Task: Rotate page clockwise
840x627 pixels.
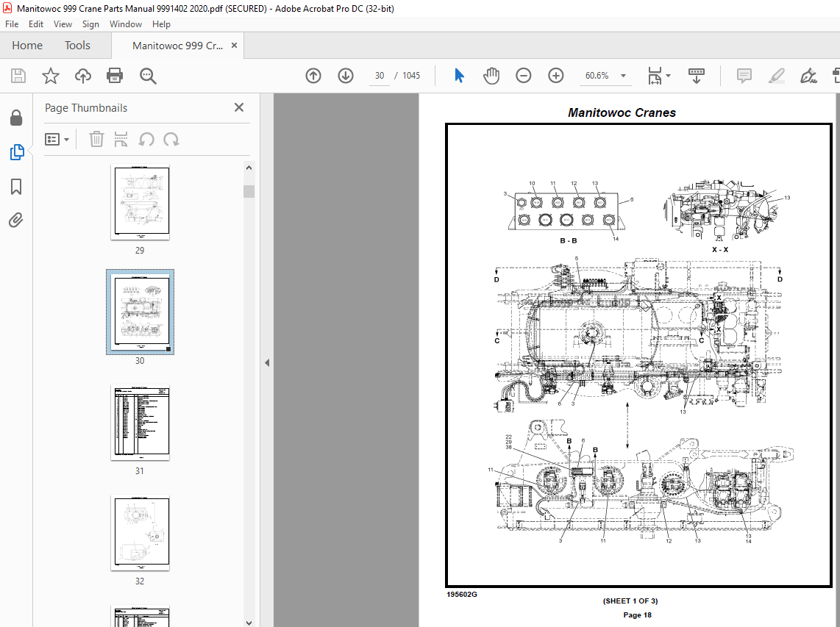Action: pos(171,139)
